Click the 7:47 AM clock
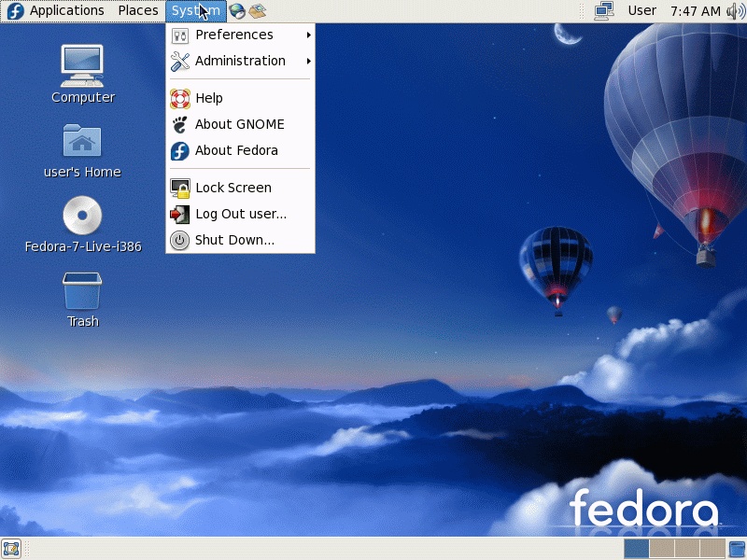747x560 pixels. 695,11
